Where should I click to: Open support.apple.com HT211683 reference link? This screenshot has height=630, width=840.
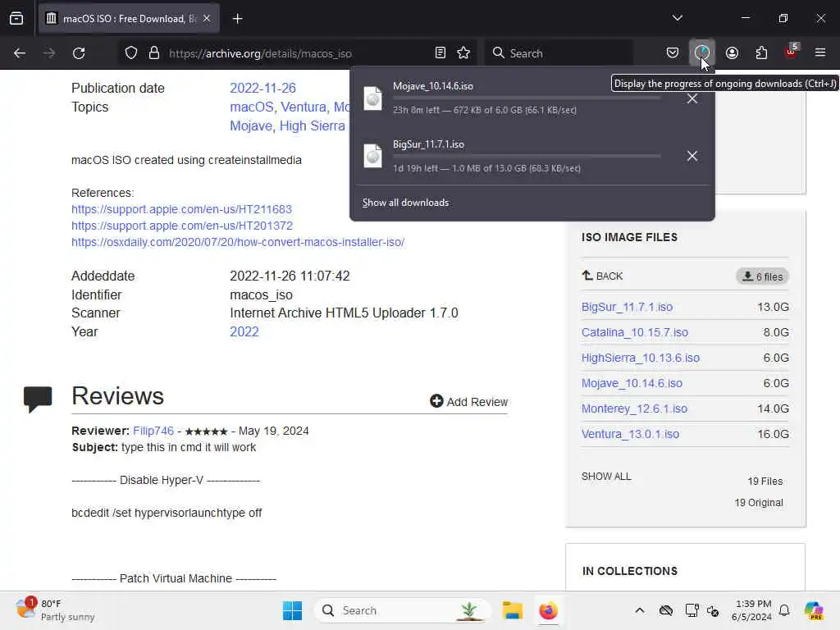pyautogui.click(x=181, y=209)
